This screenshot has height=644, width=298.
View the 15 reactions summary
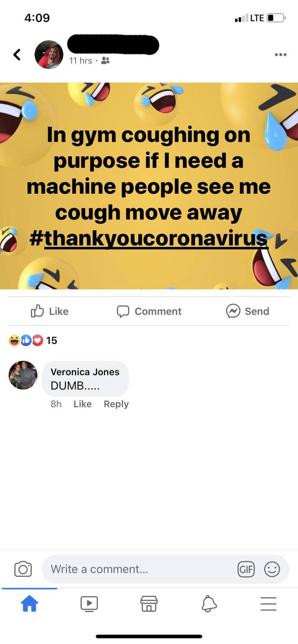point(33,340)
